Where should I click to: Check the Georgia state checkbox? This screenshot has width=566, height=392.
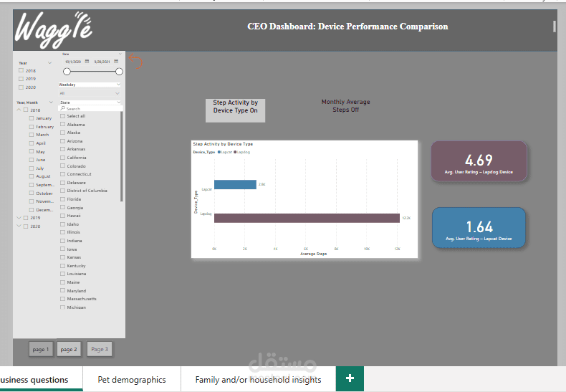[62, 208]
